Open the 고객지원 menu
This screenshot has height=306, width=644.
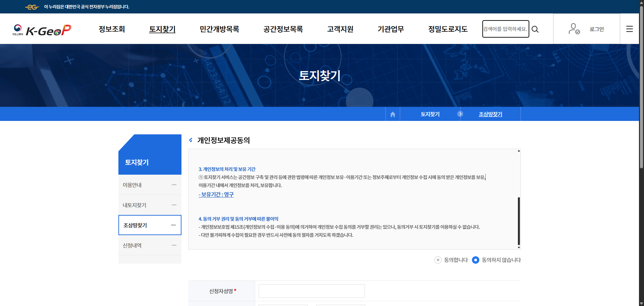340,29
